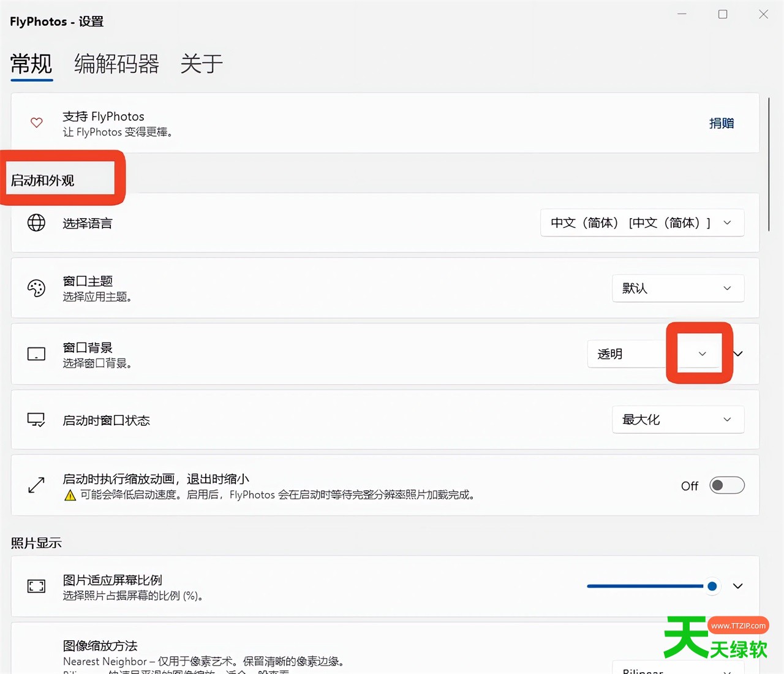This screenshot has height=674, width=784.
Task: Click the 捐赠 link
Action: [722, 123]
